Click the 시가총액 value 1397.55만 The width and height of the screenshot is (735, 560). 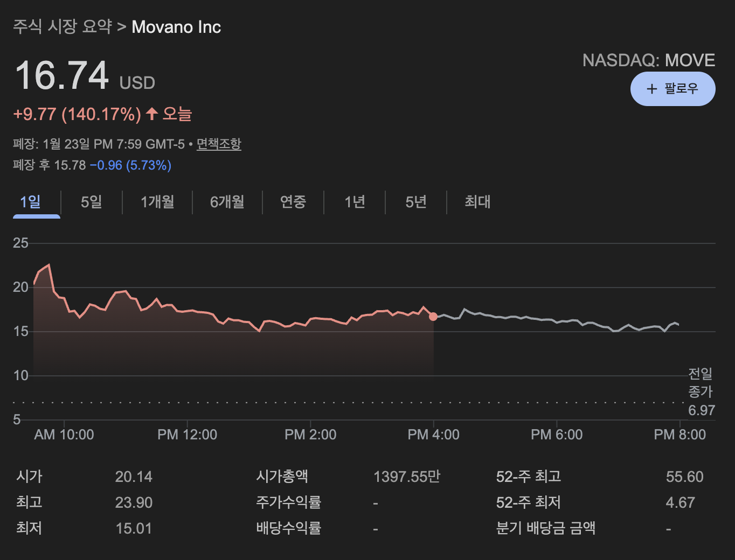coord(407,477)
